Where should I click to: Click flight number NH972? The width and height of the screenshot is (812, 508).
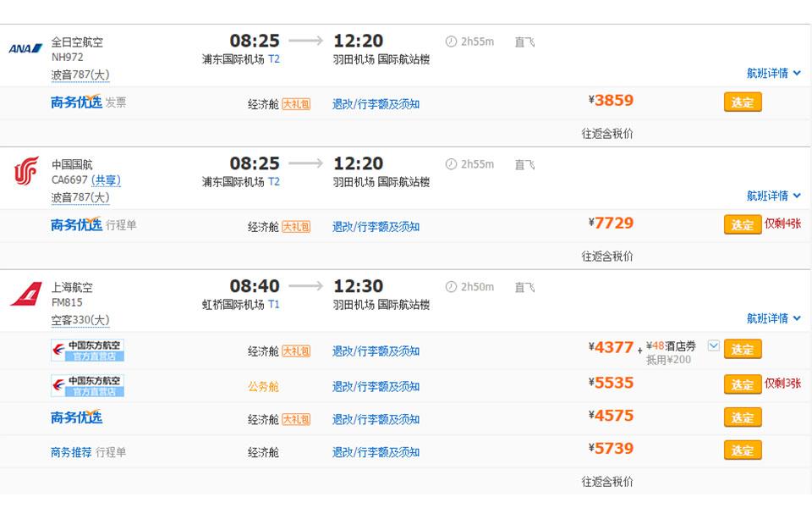68,57
